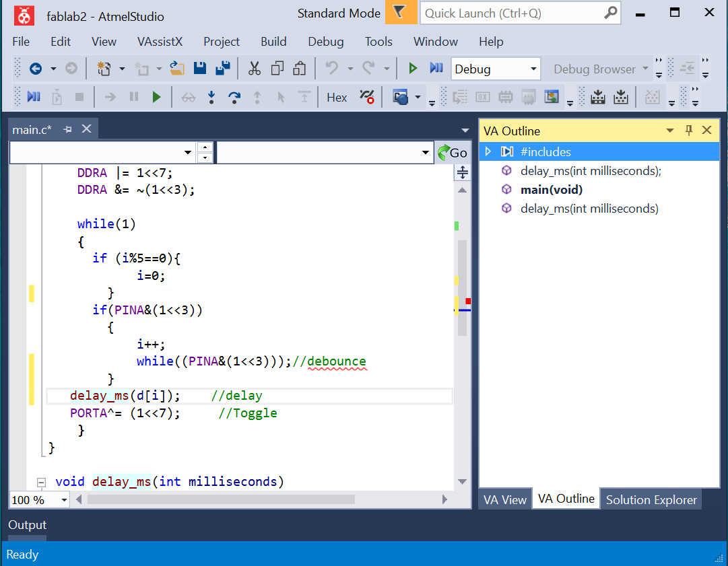Open the Undo history dropdown arrow
Image resolution: width=728 pixels, height=566 pixels.
[x=351, y=69]
